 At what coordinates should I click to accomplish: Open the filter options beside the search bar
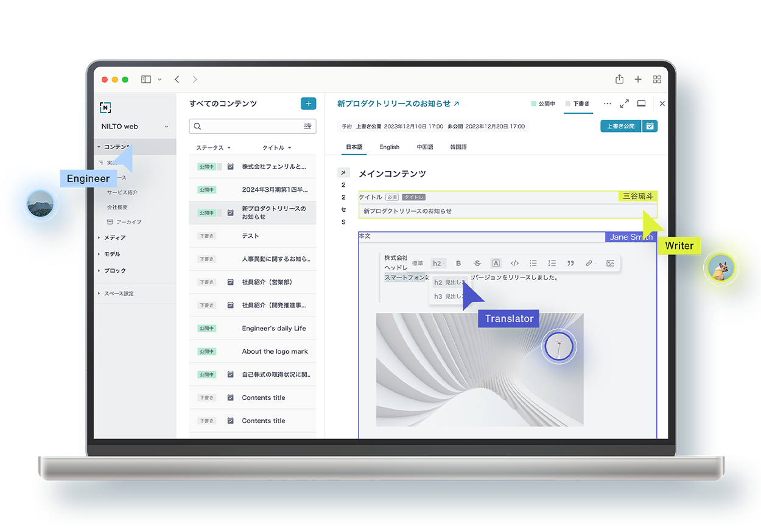pos(307,126)
